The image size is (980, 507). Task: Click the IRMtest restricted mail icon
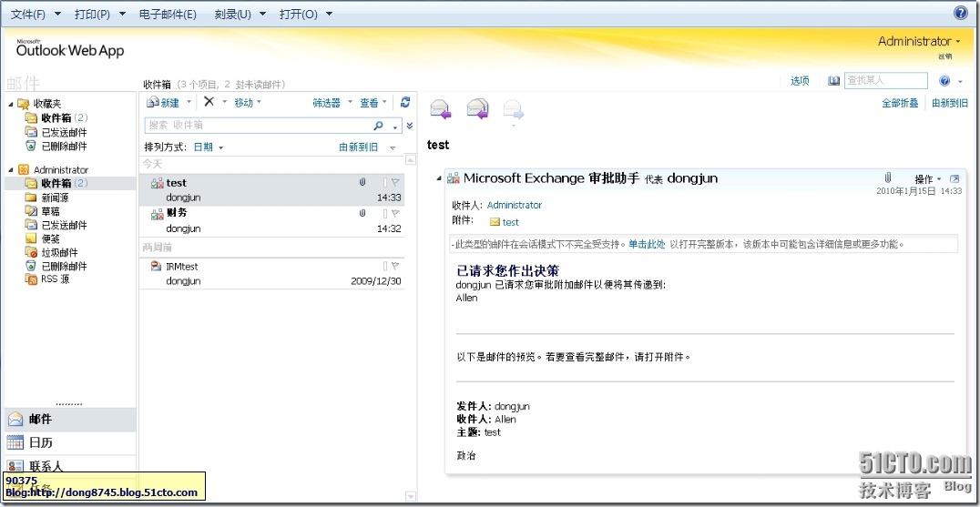(x=157, y=267)
